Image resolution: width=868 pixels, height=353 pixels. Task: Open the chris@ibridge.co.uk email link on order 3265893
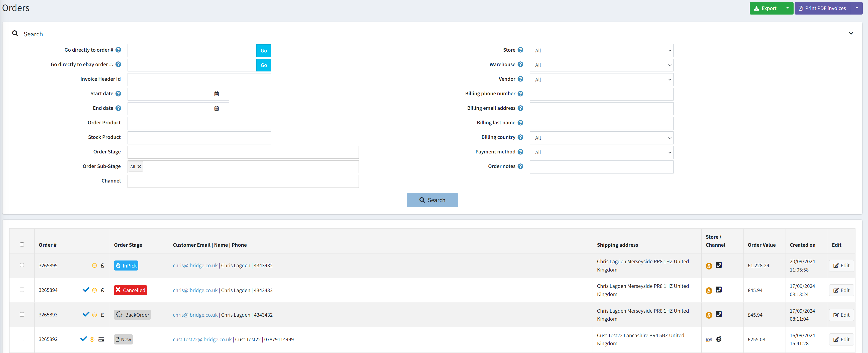[195, 315]
